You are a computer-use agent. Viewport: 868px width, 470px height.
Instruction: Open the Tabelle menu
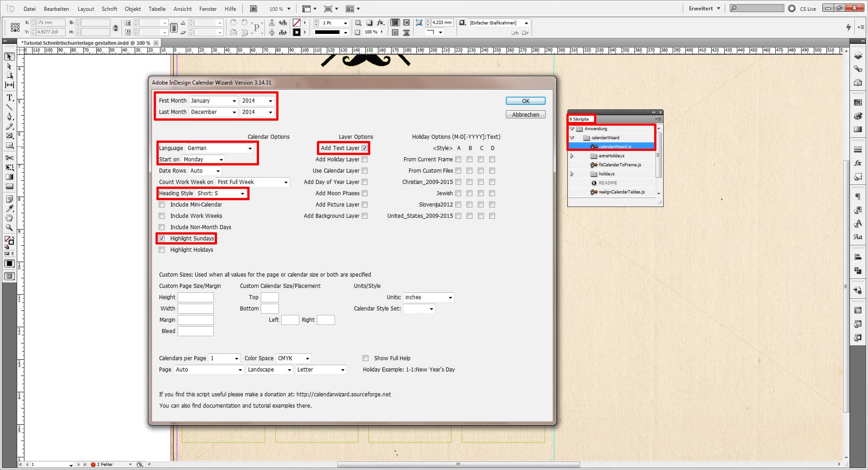coord(157,9)
